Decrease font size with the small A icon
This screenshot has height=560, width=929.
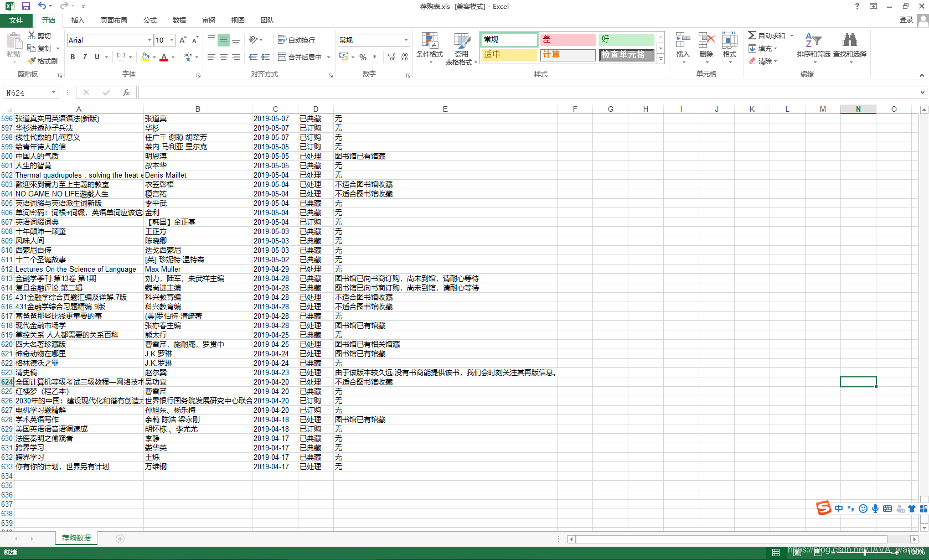pyautogui.click(x=195, y=40)
